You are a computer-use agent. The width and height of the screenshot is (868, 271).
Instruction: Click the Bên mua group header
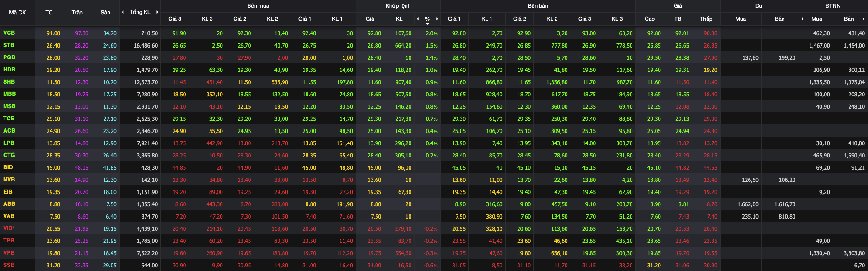coord(258,6)
